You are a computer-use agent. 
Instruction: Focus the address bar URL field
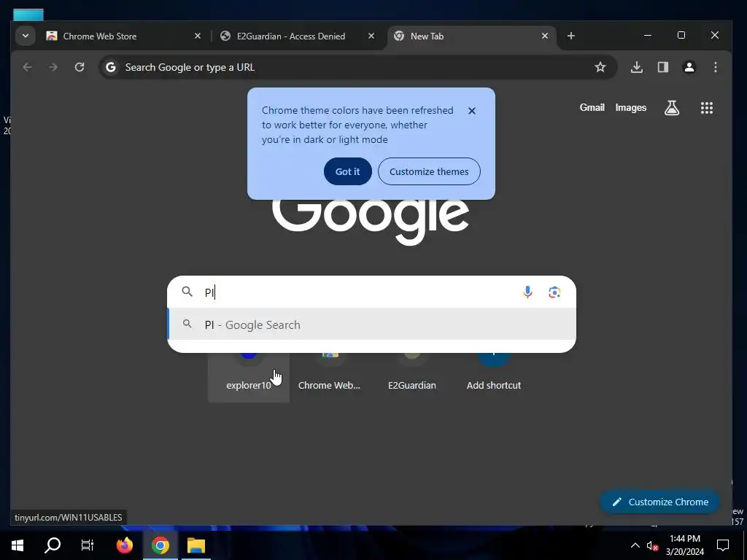pyautogui.click(x=357, y=67)
